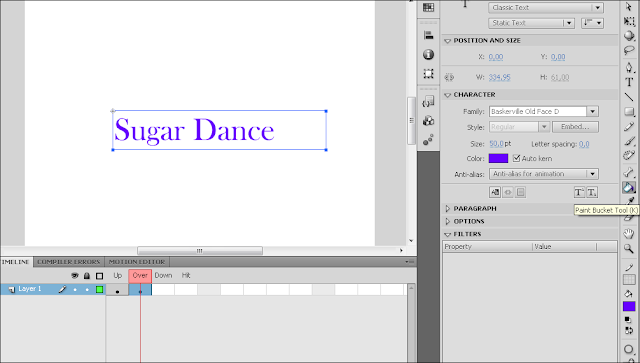The height and width of the screenshot is (363, 640).
Task: Click the eye icon to hide all layers
Action: (x=75, y=276)
